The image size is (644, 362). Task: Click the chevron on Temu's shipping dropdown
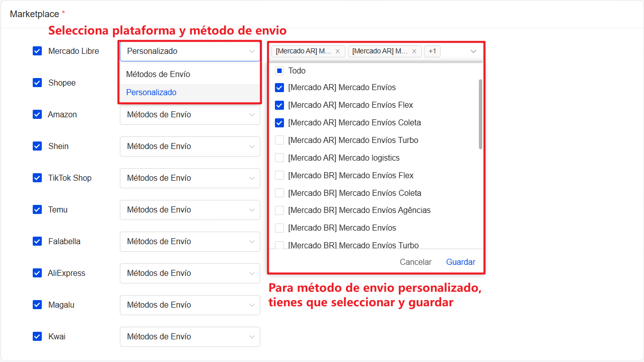coord(251,210)
